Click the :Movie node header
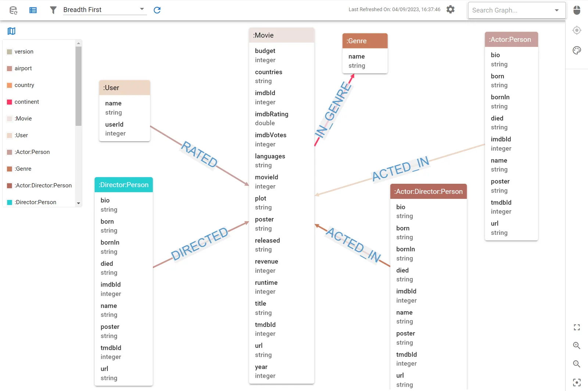 point(282,35)
